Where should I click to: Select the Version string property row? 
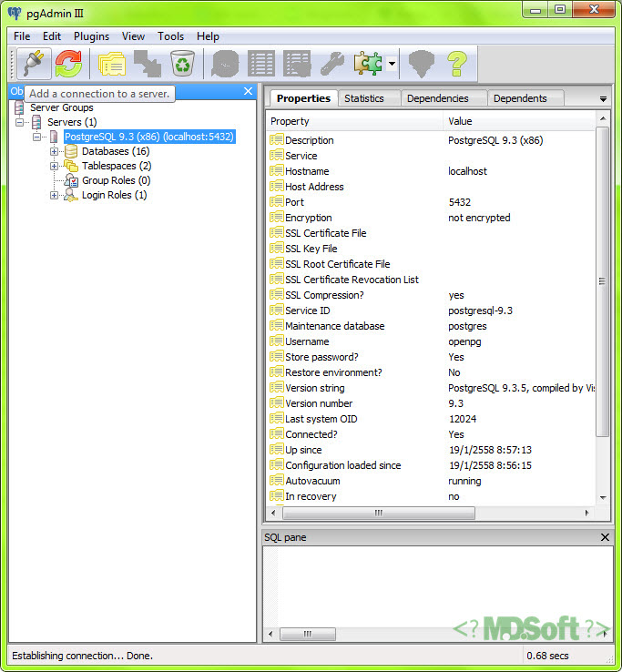431,388
